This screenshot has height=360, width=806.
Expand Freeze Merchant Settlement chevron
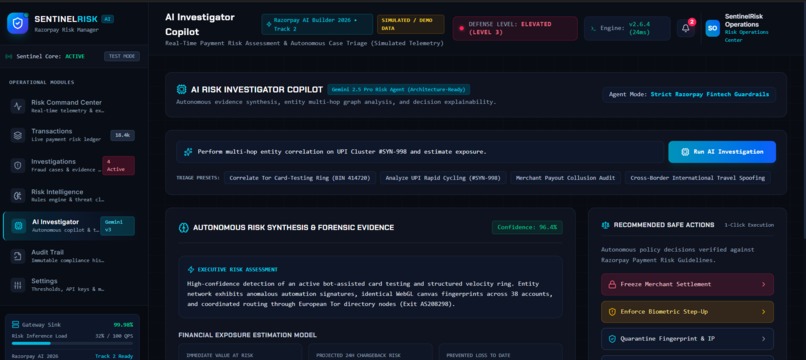click(763, 284)
